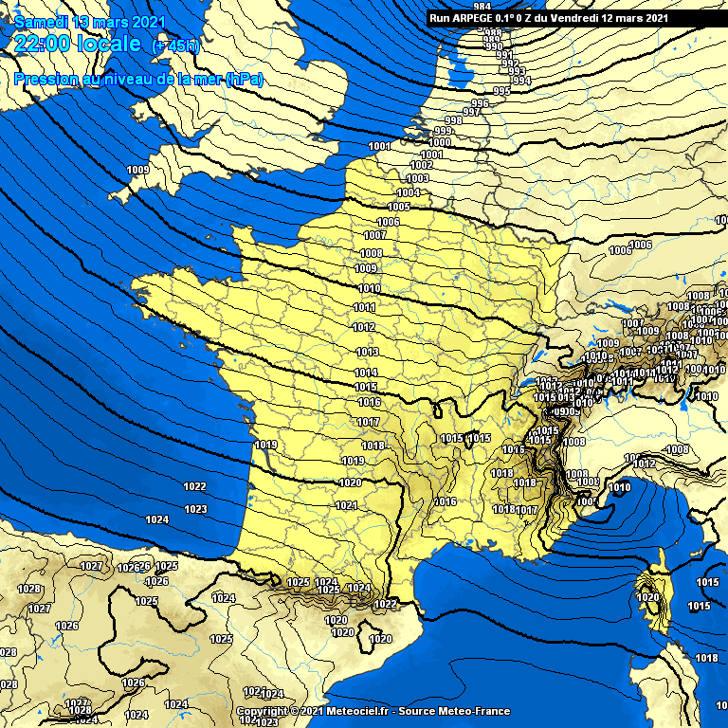Click the 1023 isobar label off the Atlantic coast
Screen dimensions: 728x728
coord(196,509)
